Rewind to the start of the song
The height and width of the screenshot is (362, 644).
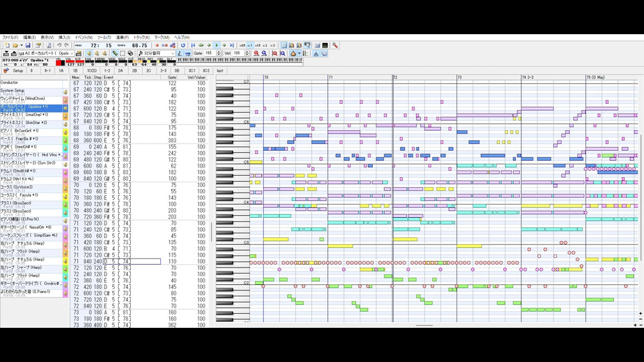(x=193, y=46)
